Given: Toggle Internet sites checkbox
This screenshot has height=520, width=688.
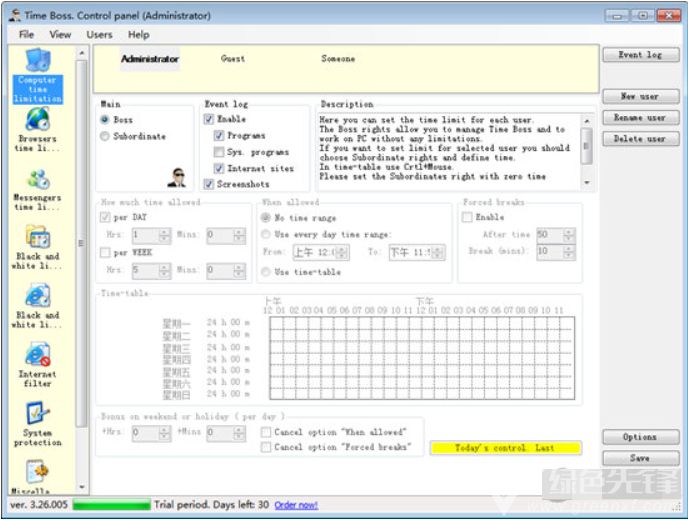Looking at the screenshot, I should tap(219, 168).
